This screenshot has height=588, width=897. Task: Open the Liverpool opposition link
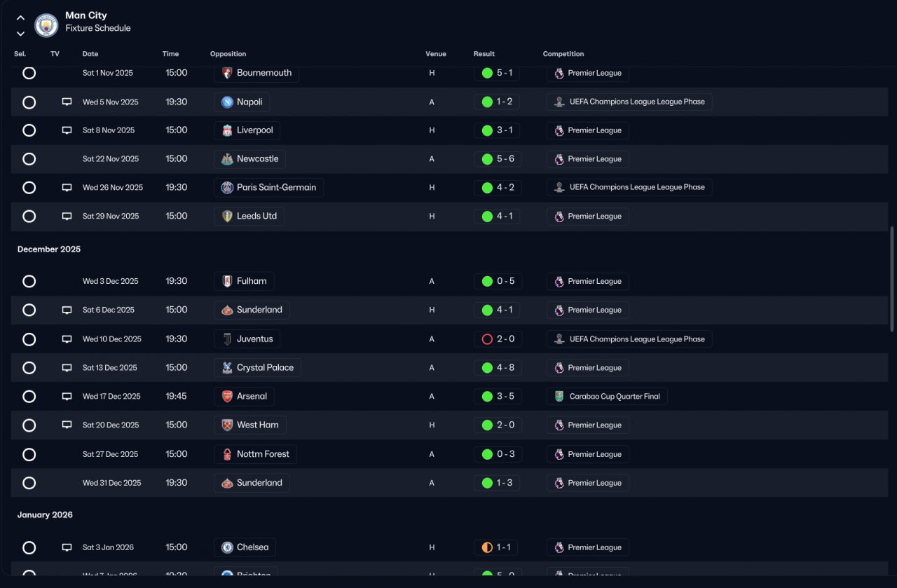[x=247, y=130]
